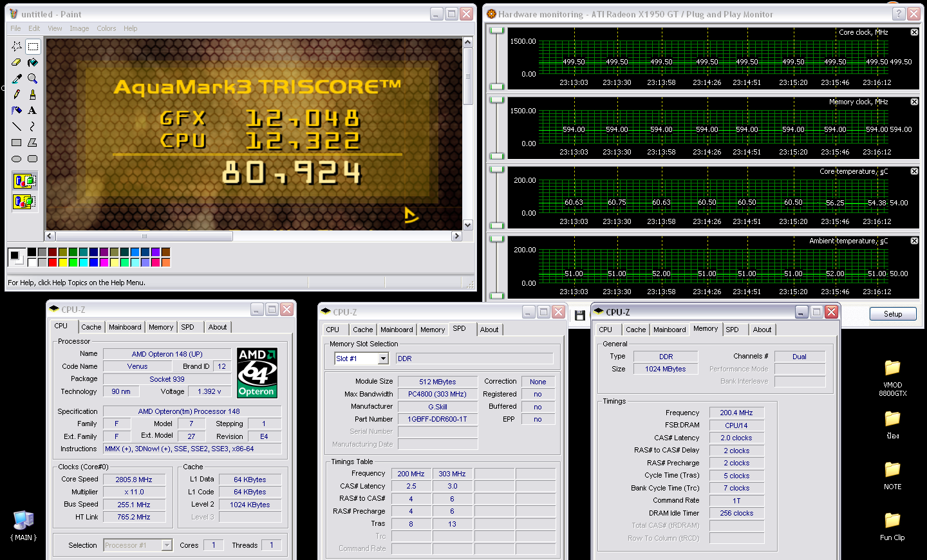Open the Processor #1 selection dropdown
The image size is (927, 560).
(x=167, y=545)
